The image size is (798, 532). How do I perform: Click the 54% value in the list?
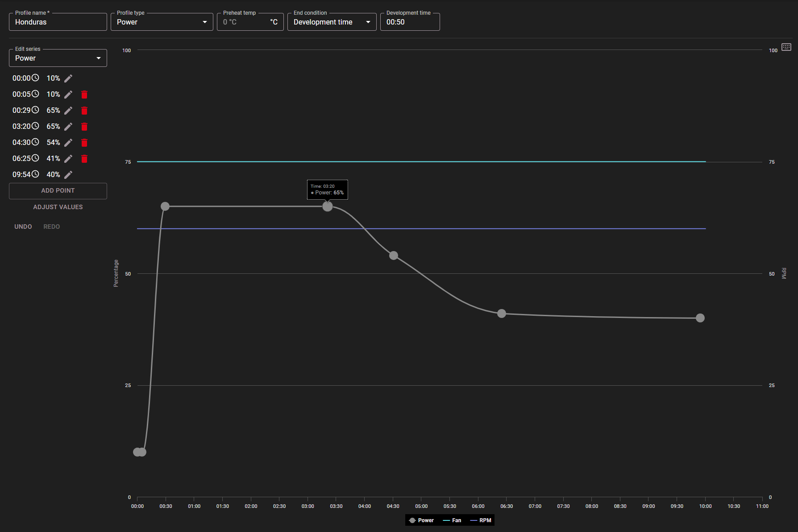tap(53, 143)
